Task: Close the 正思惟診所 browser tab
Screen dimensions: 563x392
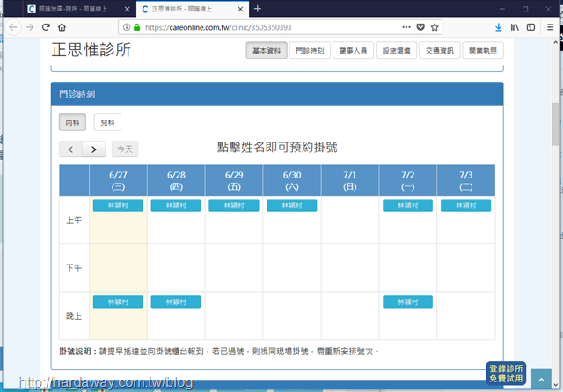Action: point(240,9)
